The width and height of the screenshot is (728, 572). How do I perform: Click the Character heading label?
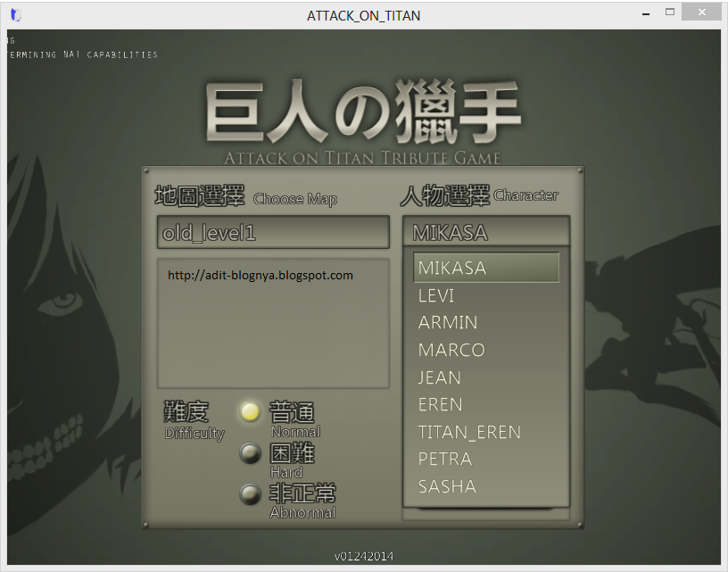526,195
